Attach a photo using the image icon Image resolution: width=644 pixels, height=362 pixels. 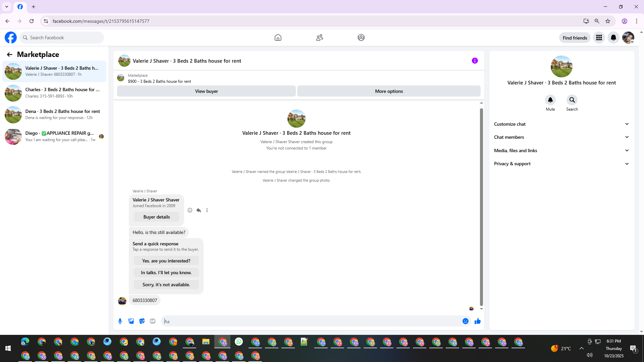(131, 321)
